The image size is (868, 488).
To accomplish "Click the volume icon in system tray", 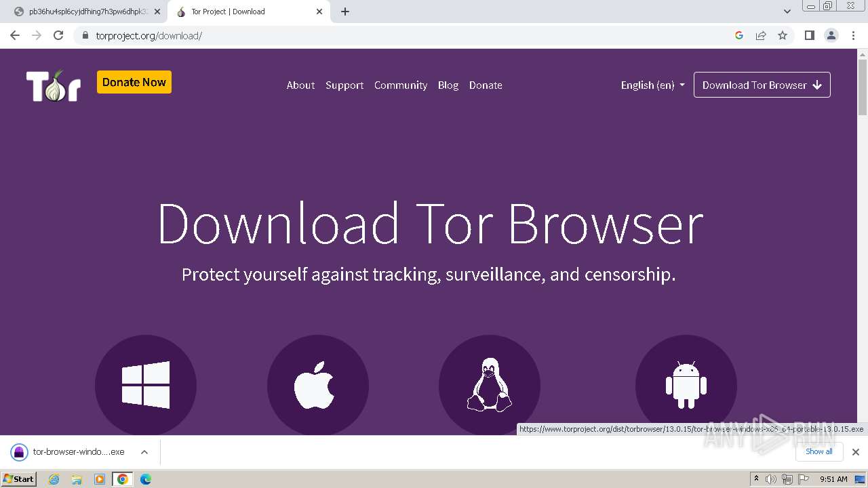I will [771, 479].
